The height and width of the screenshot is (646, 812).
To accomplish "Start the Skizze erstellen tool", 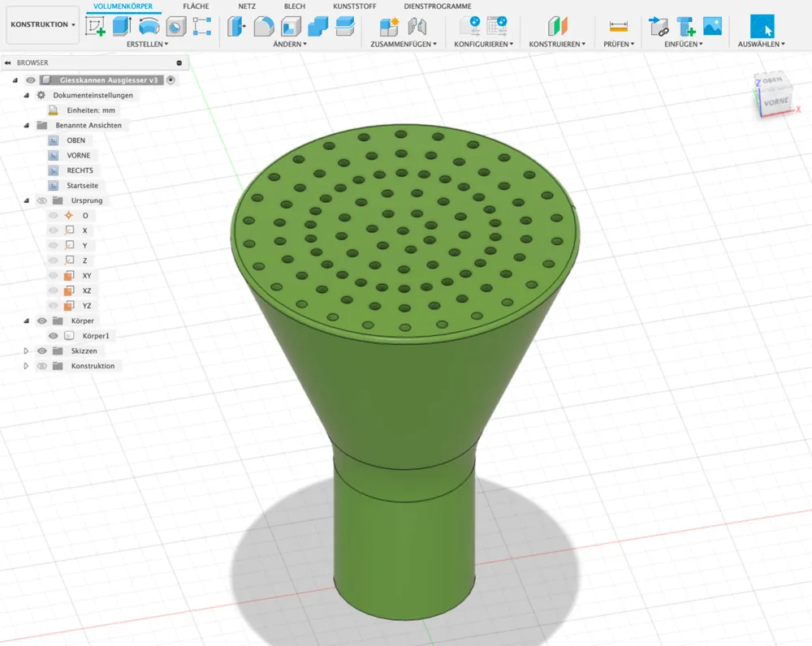I will tap(95, 26).
